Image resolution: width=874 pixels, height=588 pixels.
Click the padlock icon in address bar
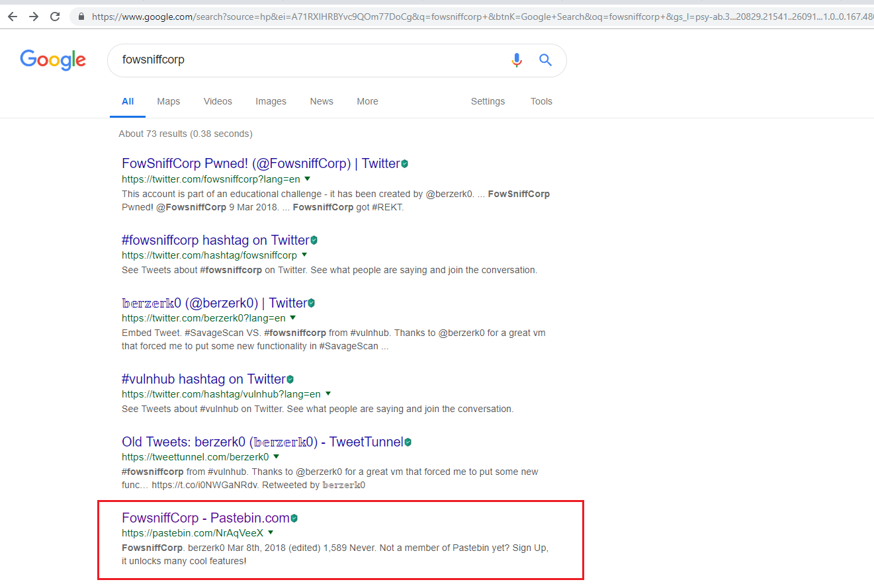[x=81, y=17]
